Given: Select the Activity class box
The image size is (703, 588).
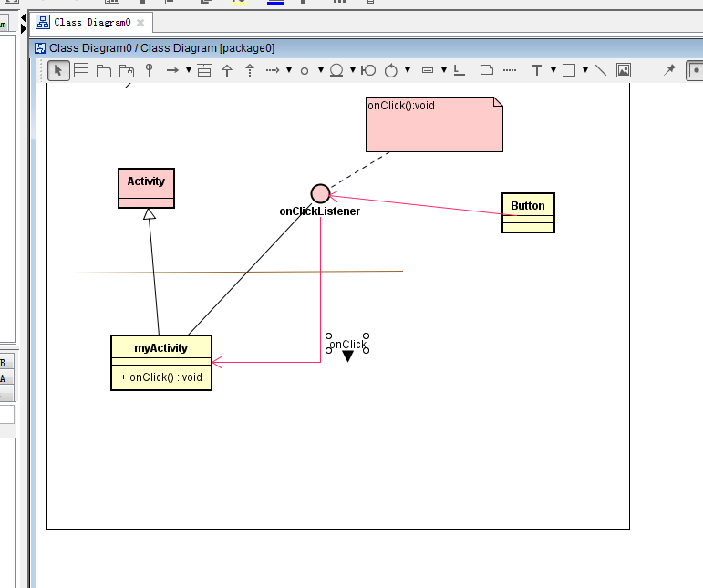Looking at the screenshot, I should click(146, 188).
